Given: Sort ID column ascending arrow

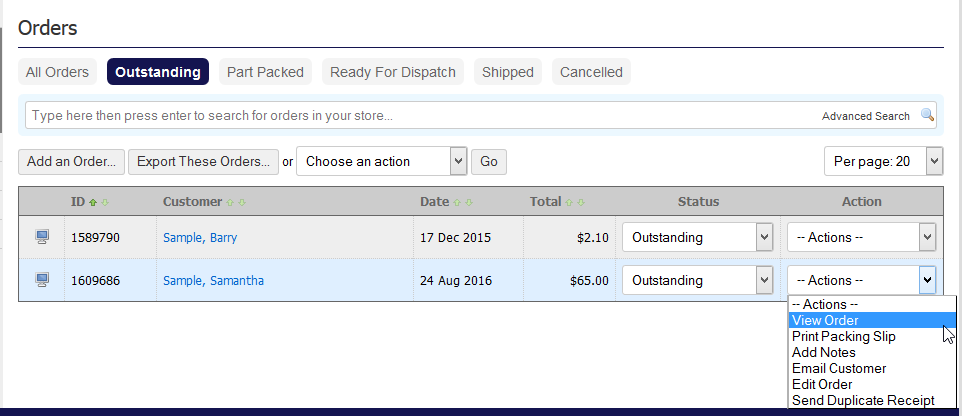Looking at the screenshot, I should (94, 202).
